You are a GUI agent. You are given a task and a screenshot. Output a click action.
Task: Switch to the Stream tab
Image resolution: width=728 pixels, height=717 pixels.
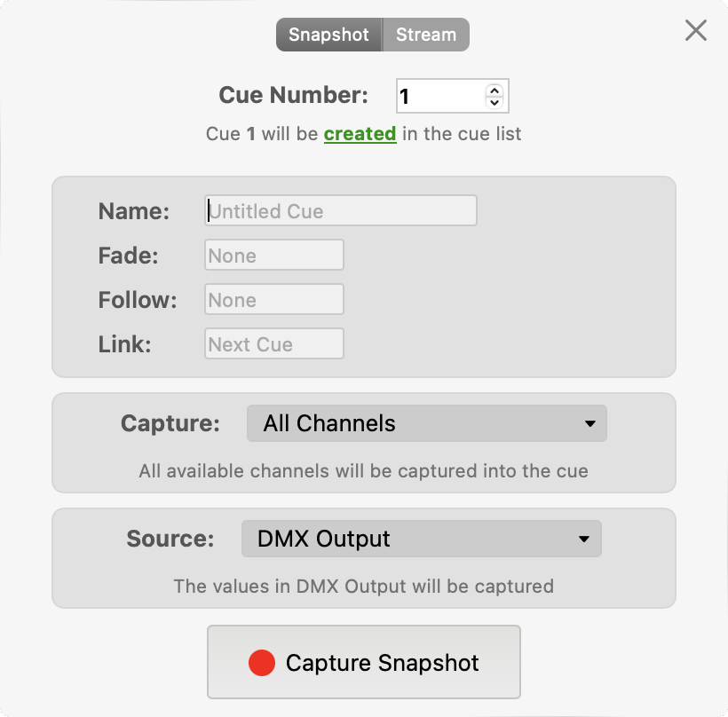coord(426,35)
